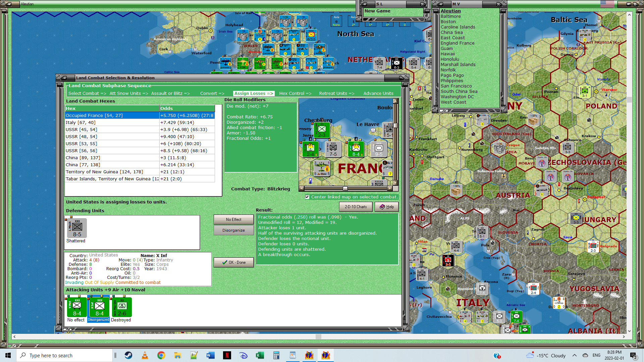
Task: Click the Disorganize button
Action: [234, 230]
